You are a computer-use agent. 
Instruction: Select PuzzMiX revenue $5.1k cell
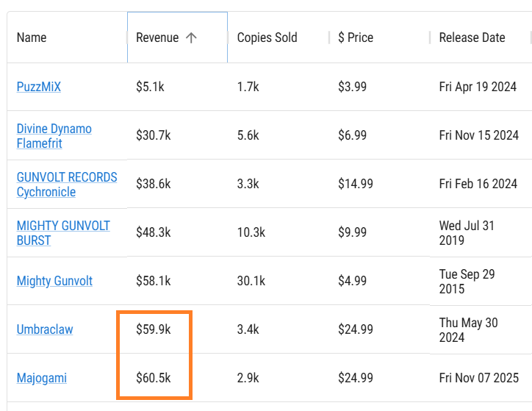pos(177,87)
